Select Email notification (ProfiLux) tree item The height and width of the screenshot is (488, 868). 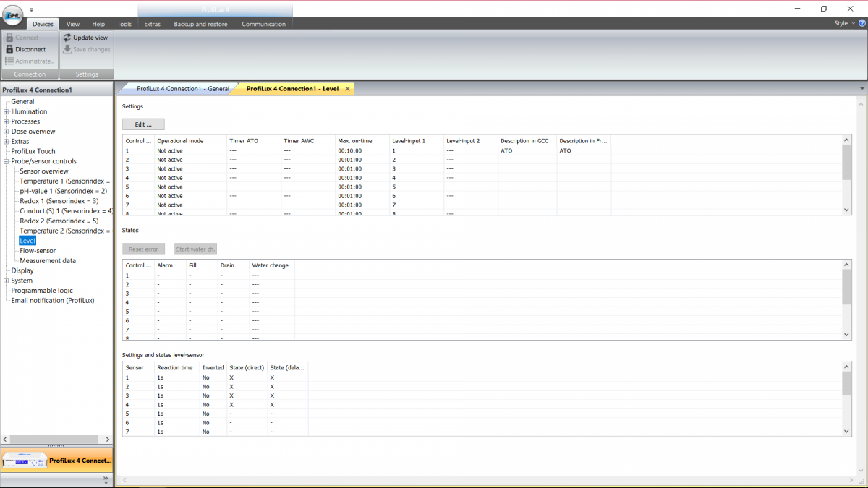pos(53,301)
